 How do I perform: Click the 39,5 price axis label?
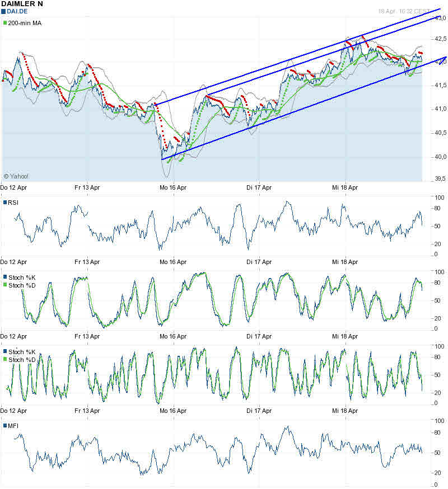tap(441, 178)
